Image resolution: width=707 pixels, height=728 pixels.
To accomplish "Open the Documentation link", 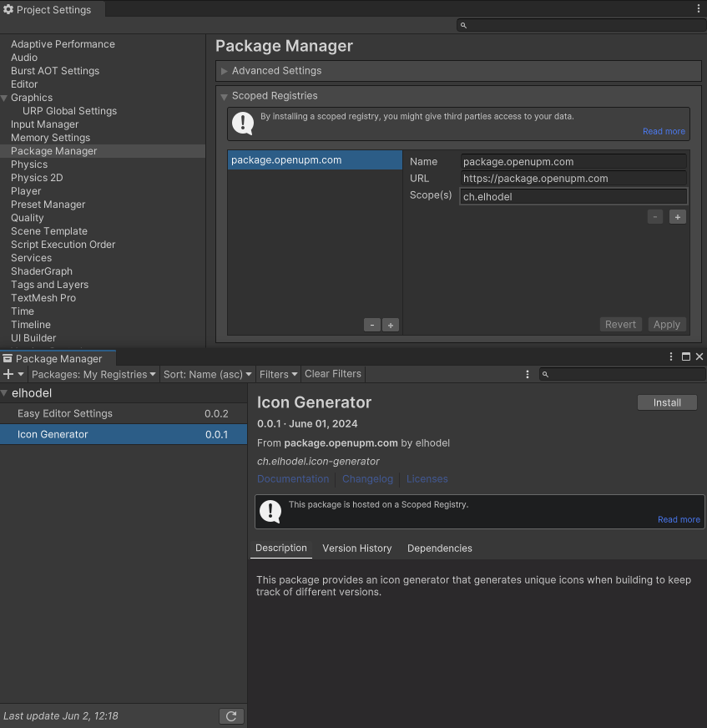I will coord(293,478).
